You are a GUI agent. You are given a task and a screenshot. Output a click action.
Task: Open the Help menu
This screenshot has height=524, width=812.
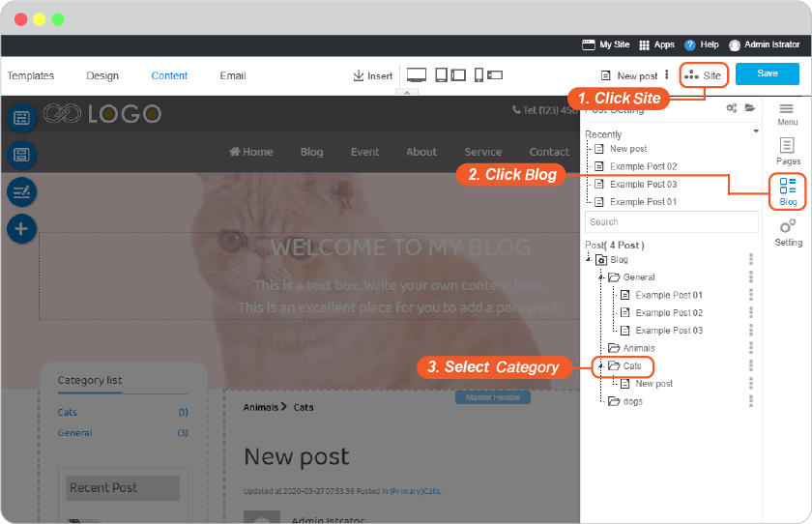[x=701, y=44]
